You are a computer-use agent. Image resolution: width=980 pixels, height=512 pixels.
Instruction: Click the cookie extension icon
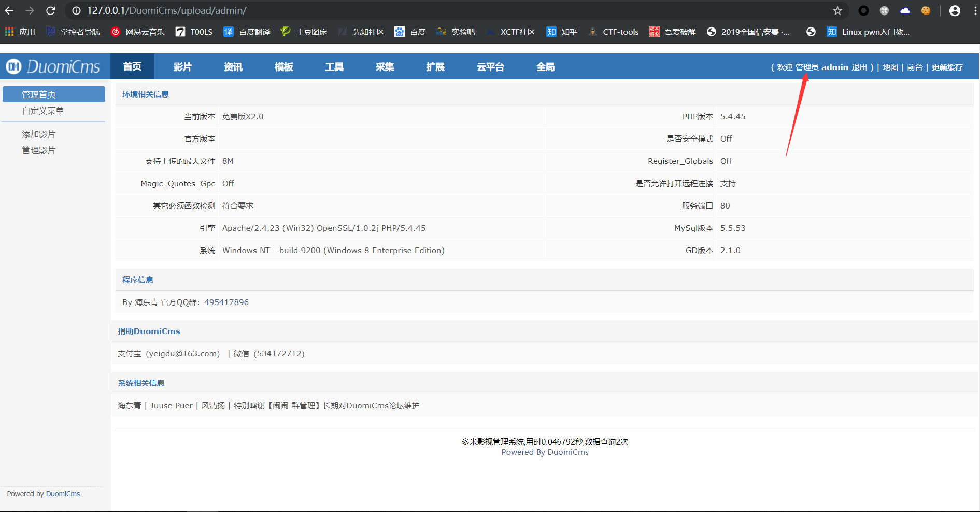[x=926, y=10]
